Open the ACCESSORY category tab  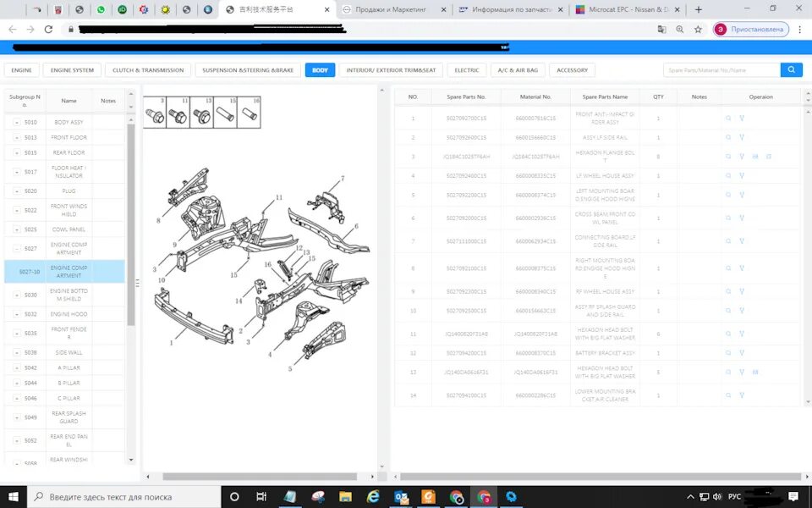click(573, 70)
